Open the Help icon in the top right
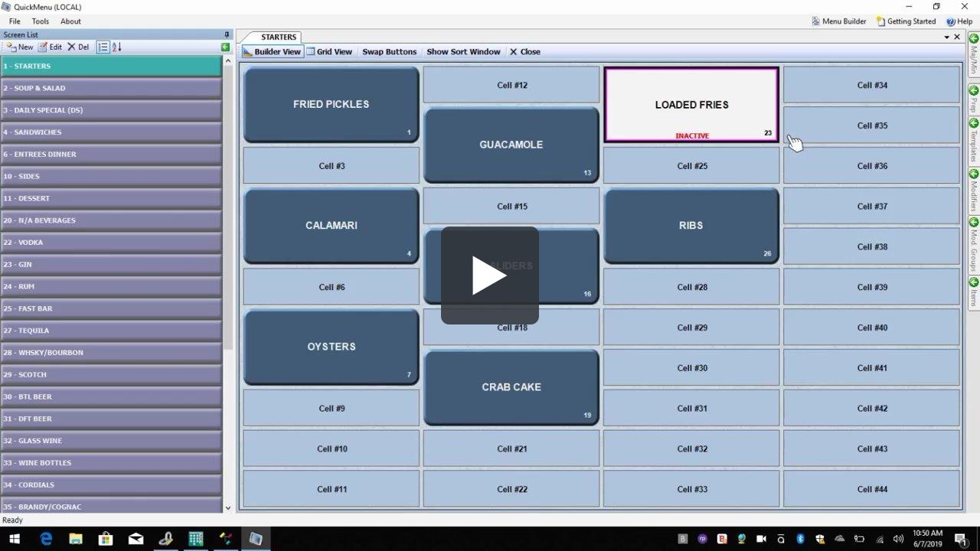This screenshot has width=980, height=551. coord(960,21)
